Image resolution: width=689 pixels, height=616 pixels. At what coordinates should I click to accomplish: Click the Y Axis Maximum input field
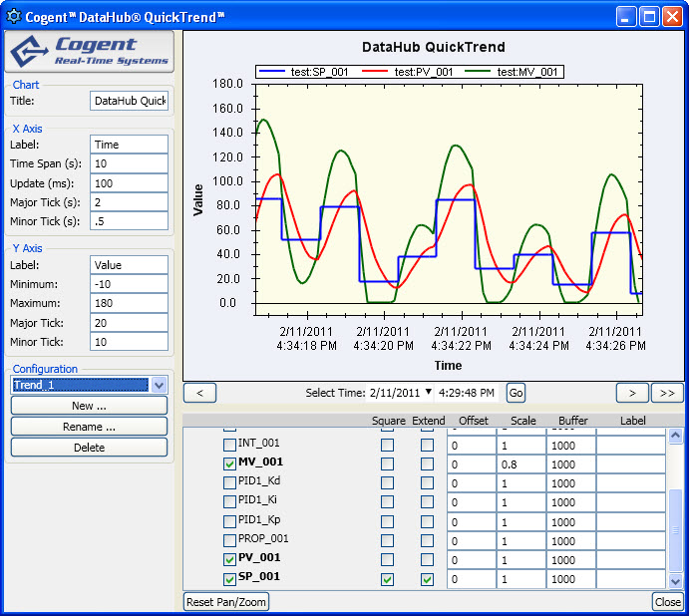point(129,303)
